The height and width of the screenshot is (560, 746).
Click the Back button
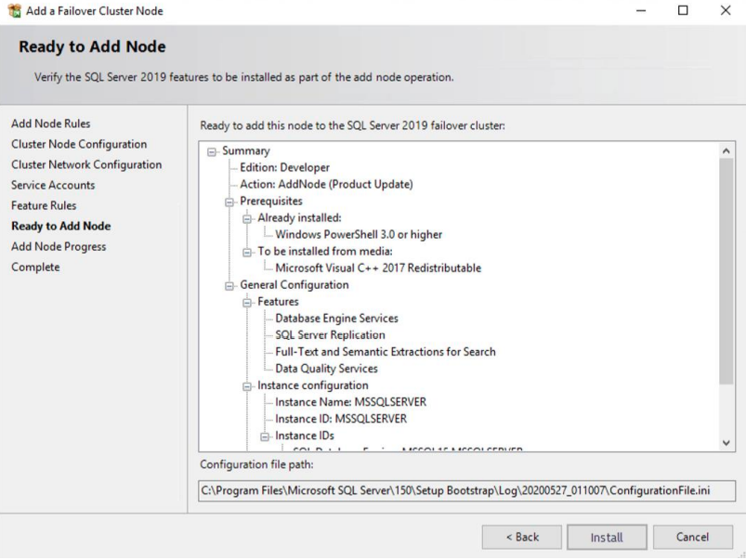[522, 537]
